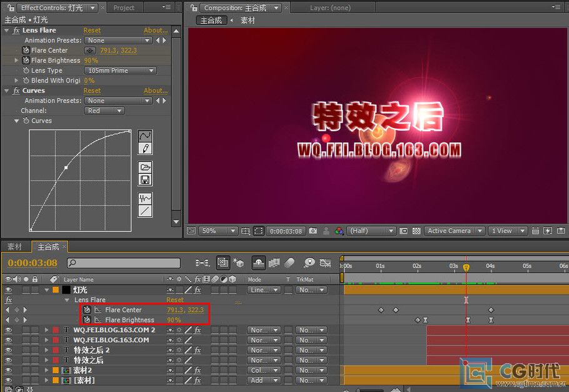Viewport: 569px width, 392px height.
Task: Click the Flare Center crosshair picker button
Action: (x=90, y=51)
